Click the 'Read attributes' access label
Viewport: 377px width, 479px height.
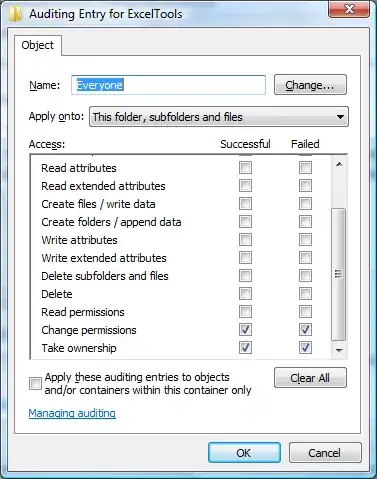[79, 168]
